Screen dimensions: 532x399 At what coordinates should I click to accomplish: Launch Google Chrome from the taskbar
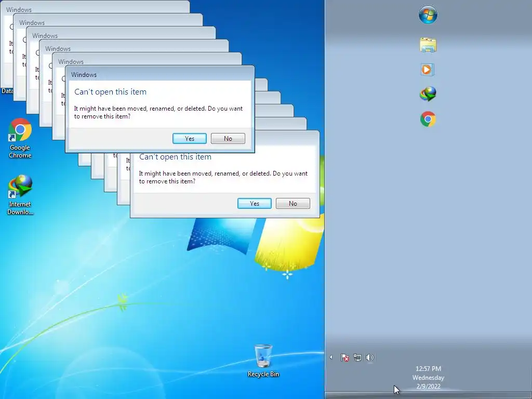428,119
